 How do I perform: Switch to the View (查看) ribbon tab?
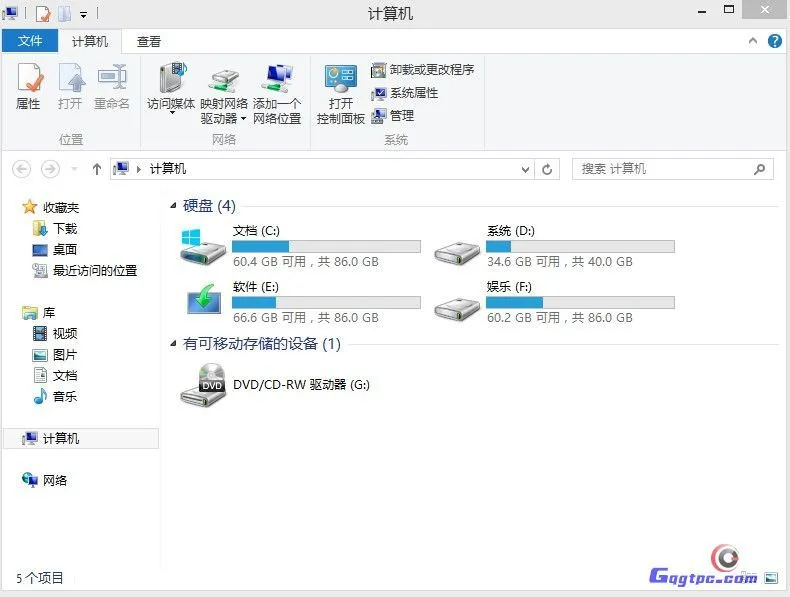(149, 41)
